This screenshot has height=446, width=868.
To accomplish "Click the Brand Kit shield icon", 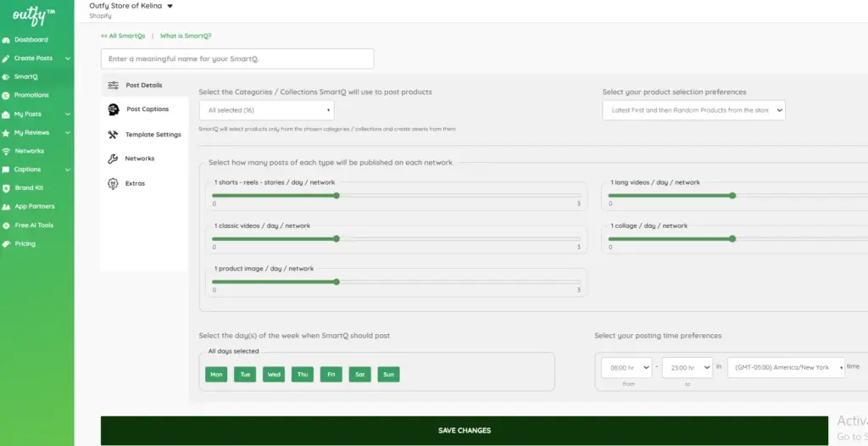I will pyautogui.click(x=7, y=188).
